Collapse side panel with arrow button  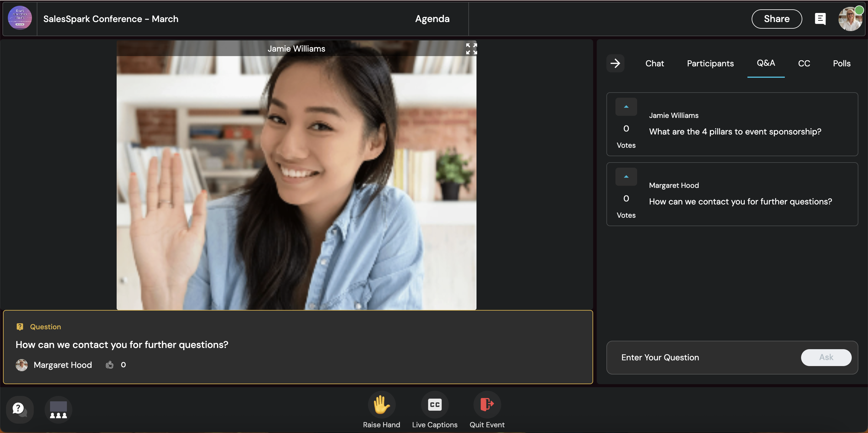pos(615,63)
